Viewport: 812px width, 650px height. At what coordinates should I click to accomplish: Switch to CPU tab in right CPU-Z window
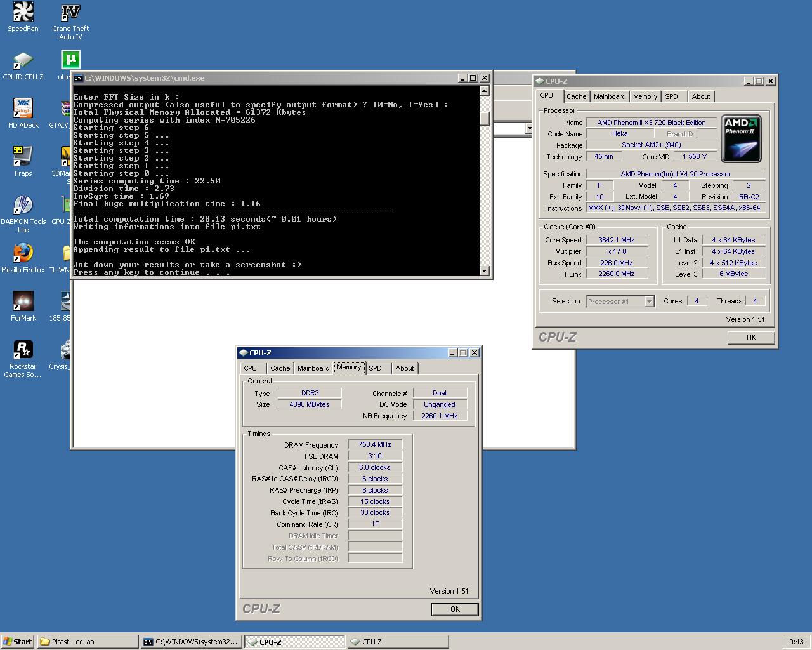pos(547,96)
